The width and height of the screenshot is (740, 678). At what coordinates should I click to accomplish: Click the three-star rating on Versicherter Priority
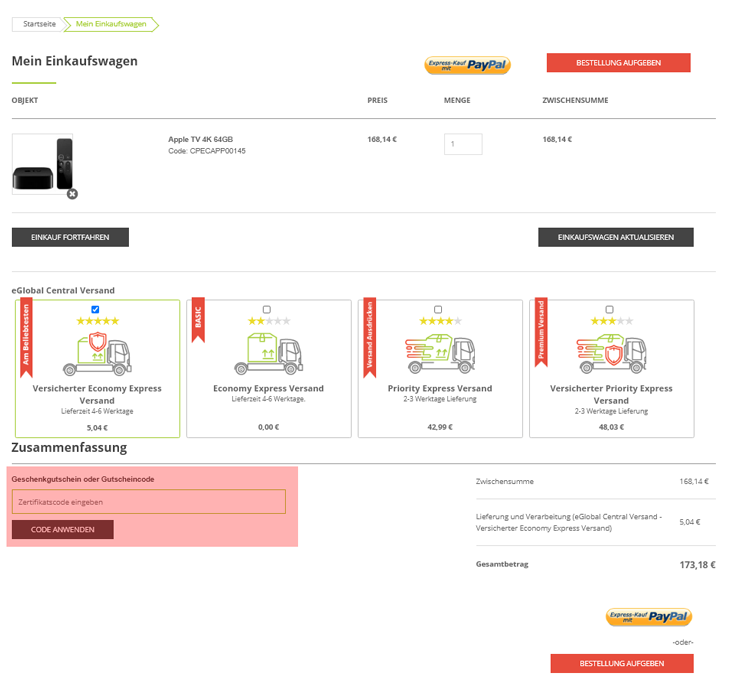(x=612, y=321)
